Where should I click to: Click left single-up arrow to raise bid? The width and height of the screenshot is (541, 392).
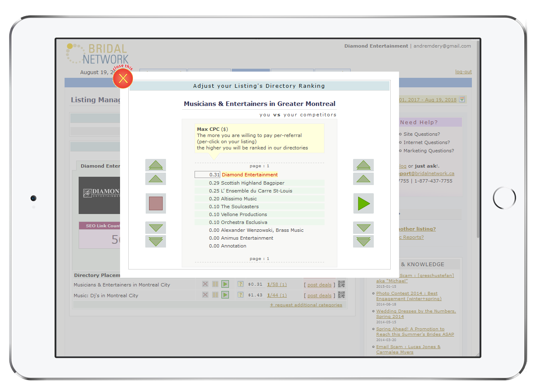tap(156, 179)
